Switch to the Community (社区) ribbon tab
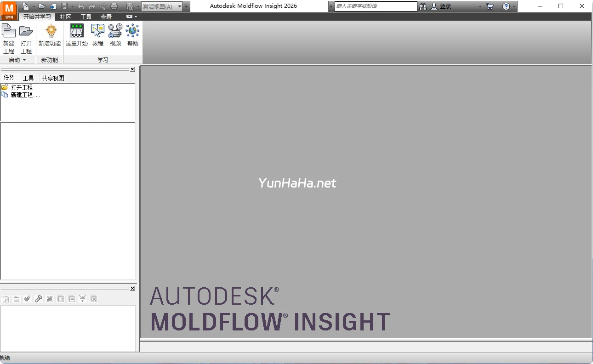Image resolution: width=593 pixels, height=364 pixels. point(66,17)
